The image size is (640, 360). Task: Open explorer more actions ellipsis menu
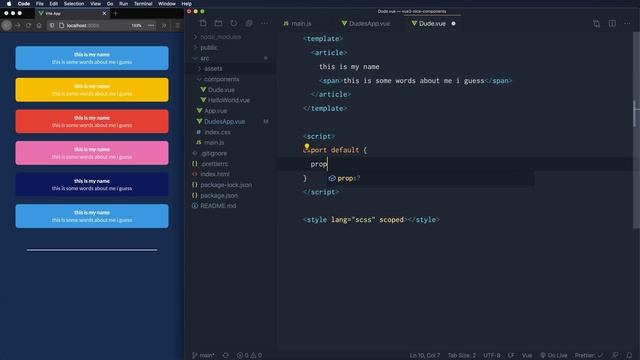pyautogui.click(x=264, y=23)
